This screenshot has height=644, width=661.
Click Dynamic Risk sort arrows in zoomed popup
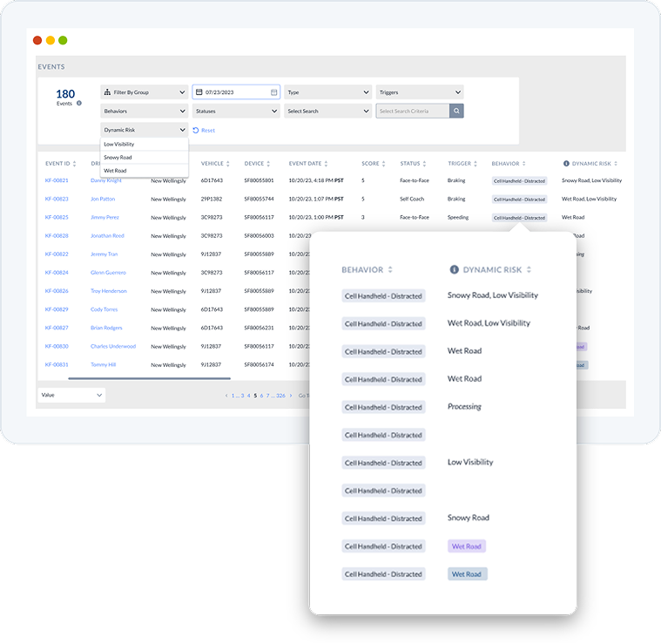click(529, 269)
